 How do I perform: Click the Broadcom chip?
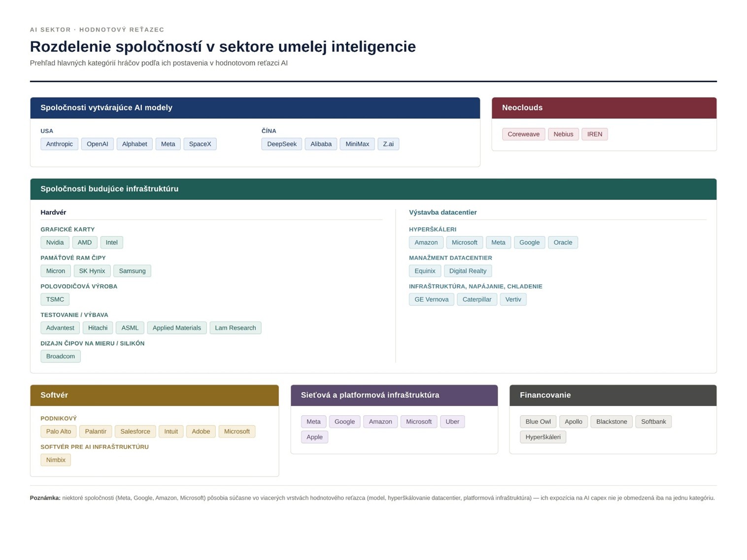[x=61, y=357]
